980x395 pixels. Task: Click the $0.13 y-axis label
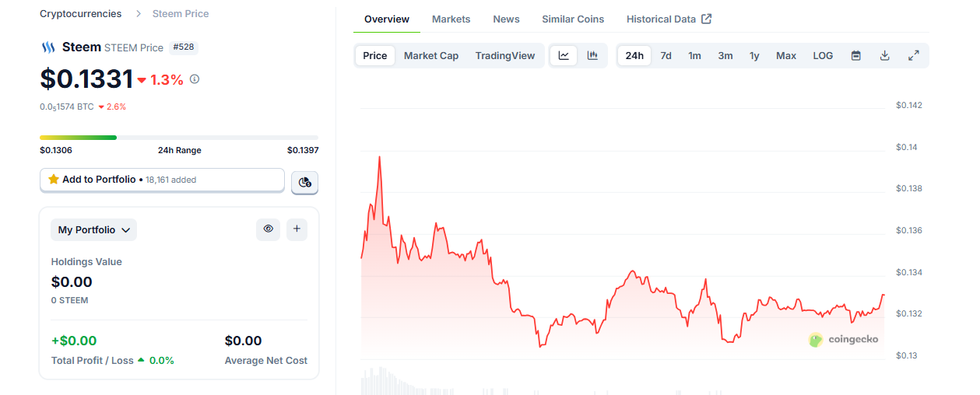pos(907,355)
